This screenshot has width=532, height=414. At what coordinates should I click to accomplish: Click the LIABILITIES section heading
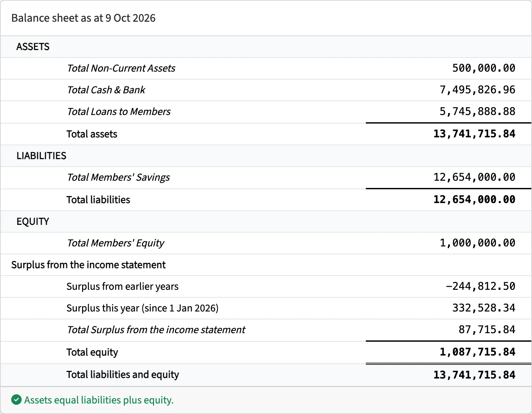[41, 156]
